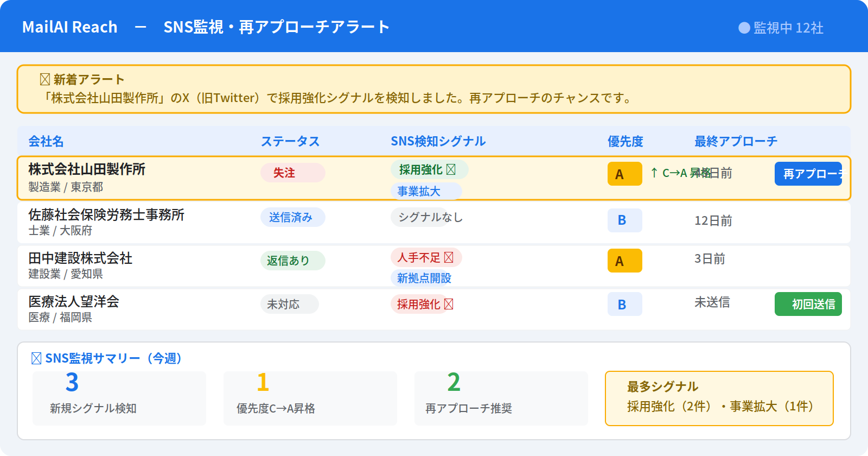
Task: Click the 返信あり status badge
Action: [x=293, y=261]
